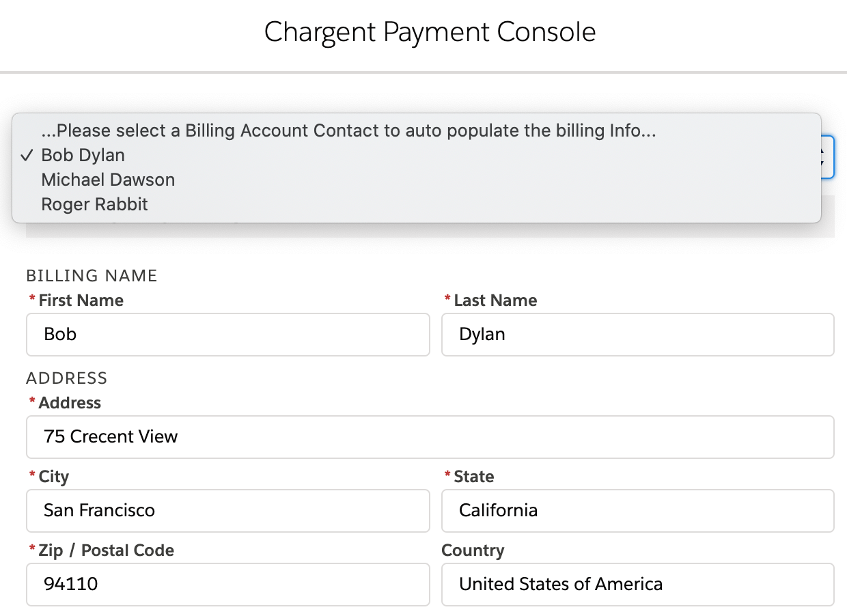This screenshot has height=616, width=847.
Task: Select the Country field
Action: coord(637,585)
